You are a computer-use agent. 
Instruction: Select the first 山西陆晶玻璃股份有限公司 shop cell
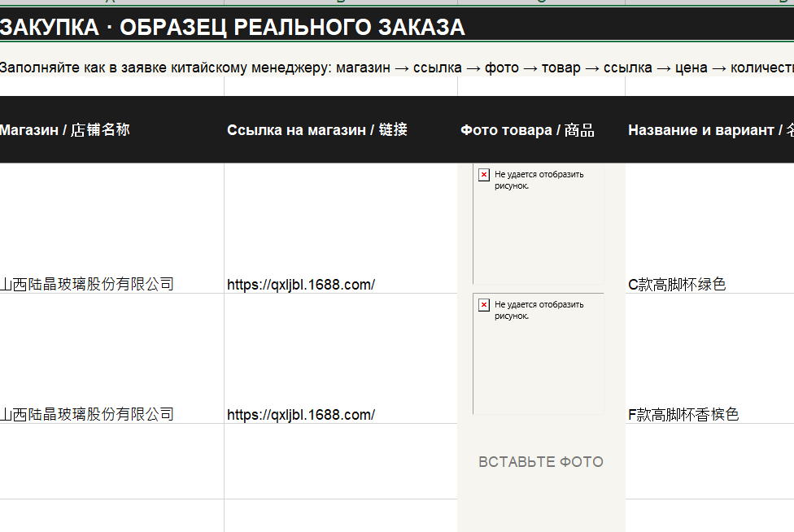112,229
